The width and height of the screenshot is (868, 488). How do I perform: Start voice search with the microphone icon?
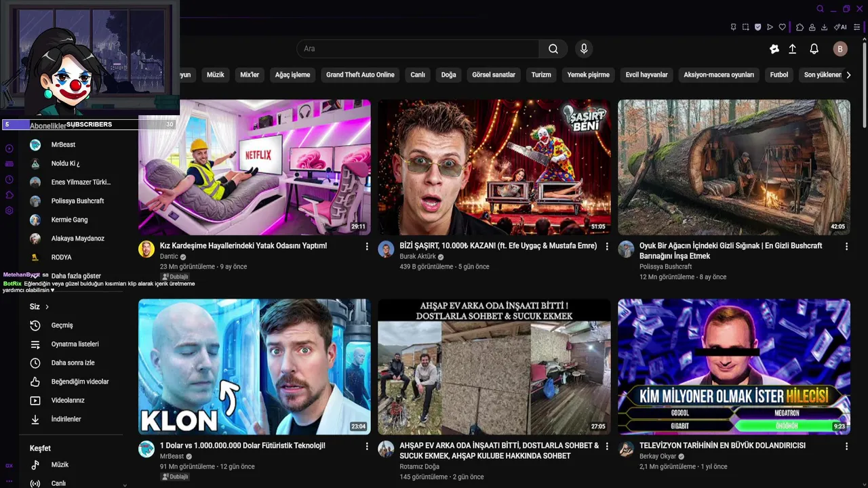click(x=584, y=49)
